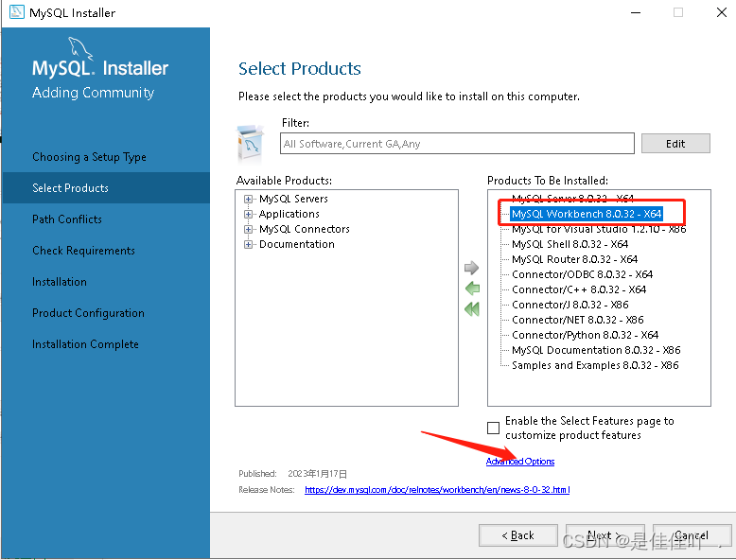The image size is (736, 560).
Task: Click the Cancel button
Action: 692,535
